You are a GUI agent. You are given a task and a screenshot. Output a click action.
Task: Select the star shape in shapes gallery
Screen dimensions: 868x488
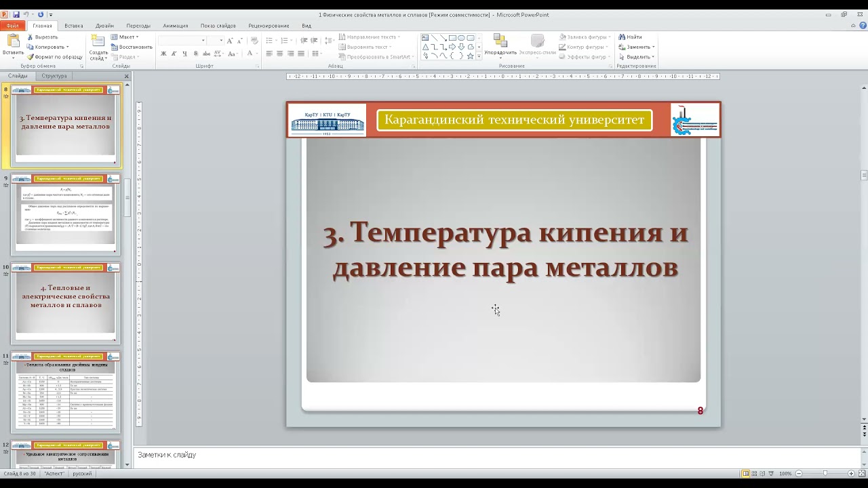(470, 56)
